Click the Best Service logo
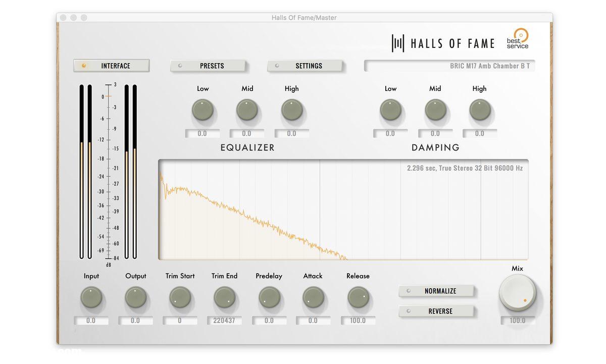This screenshot has height=364, width=606. pyautogui.click(x=518, y=39)
